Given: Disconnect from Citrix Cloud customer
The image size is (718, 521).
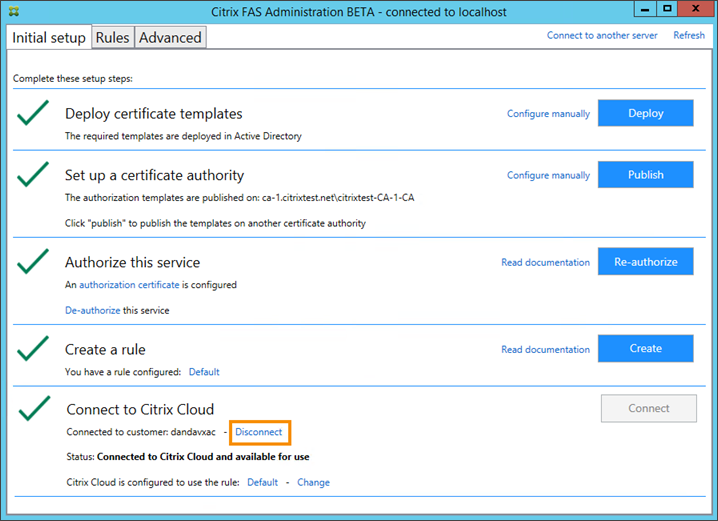Looking at the screenshot, I should (259, 432).
